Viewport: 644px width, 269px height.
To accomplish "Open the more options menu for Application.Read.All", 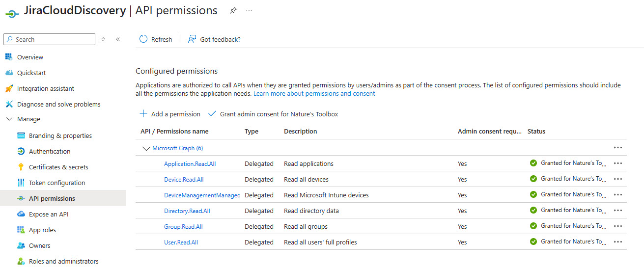I will click(x=618, y=163).
